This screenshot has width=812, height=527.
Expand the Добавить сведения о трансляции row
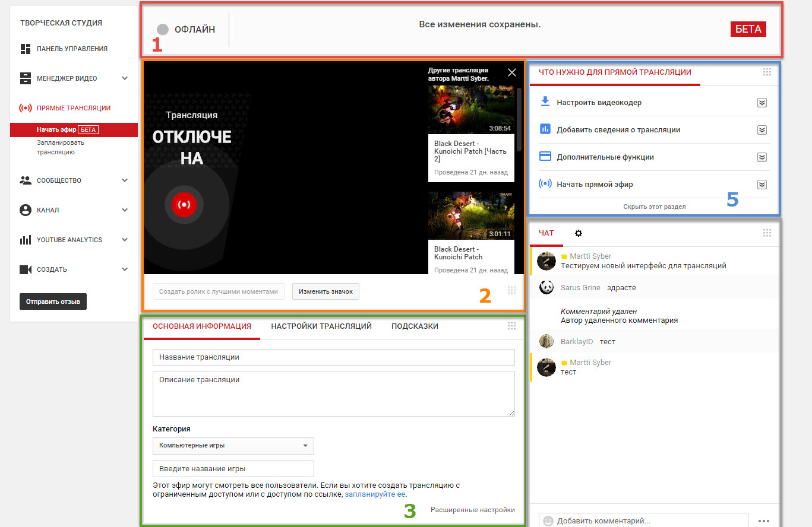[762, 130]
